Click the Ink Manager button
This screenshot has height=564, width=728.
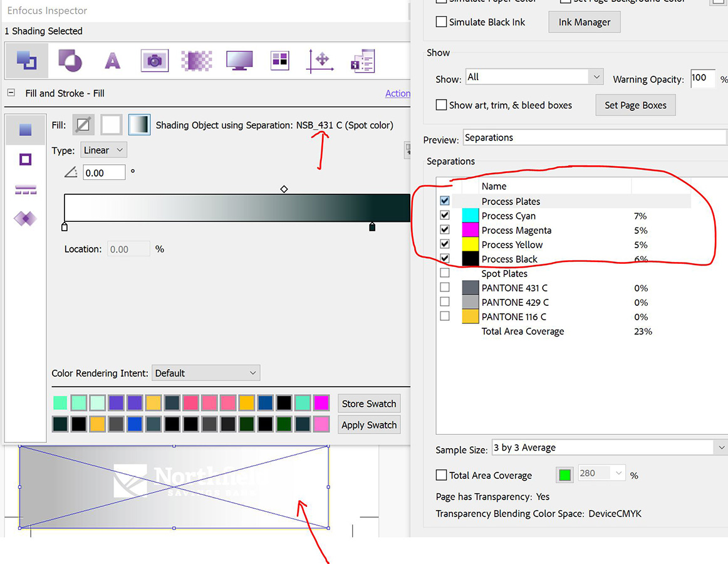click(x=585, y=22)
